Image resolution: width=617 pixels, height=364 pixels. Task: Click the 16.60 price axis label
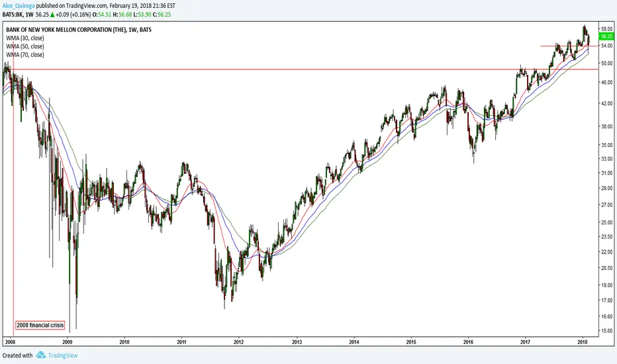(x=607, y=316)
